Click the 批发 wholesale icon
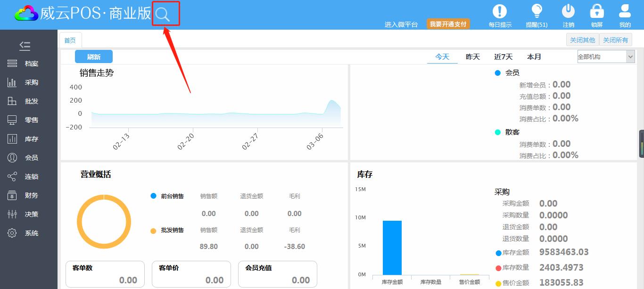644x289 pixels. pyautogui.click(x=12, y=101)
